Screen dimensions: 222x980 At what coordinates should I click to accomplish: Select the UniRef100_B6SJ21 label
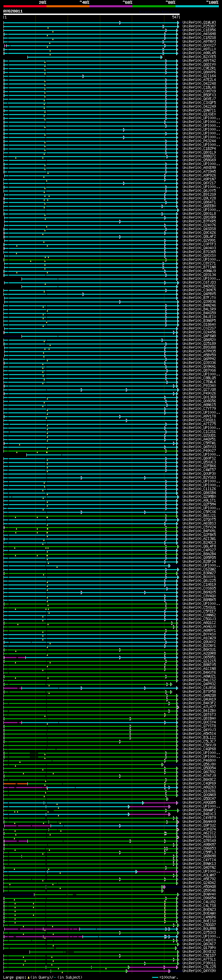(x=199, y=516)
